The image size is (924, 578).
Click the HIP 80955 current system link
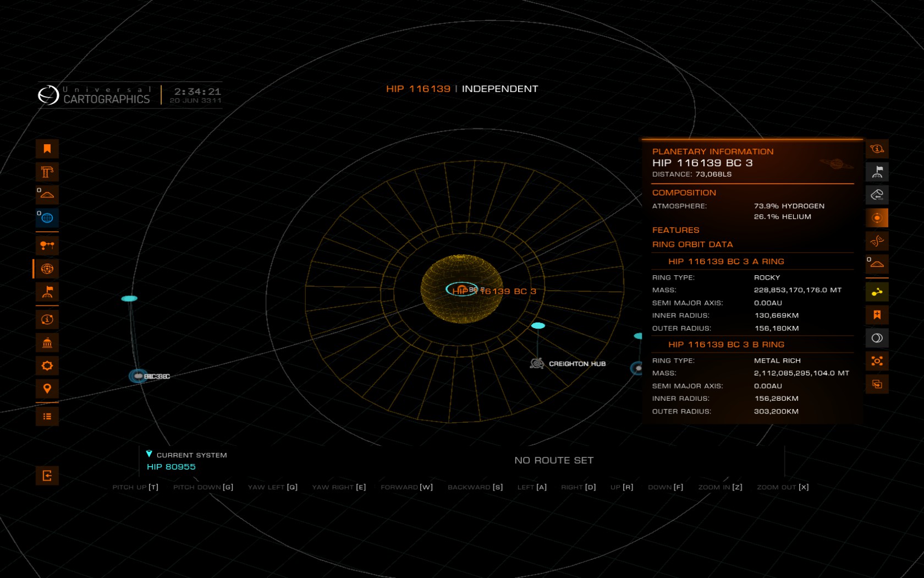point(171,467)
